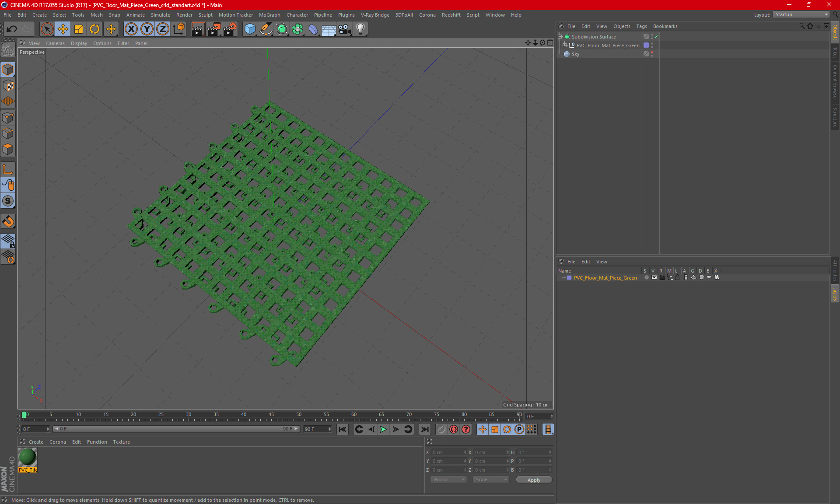Viewport: 840px width, 504px height.
Task: Toggle viewport maximize icon
Action: pyautogui.click(x=550, y=43)
